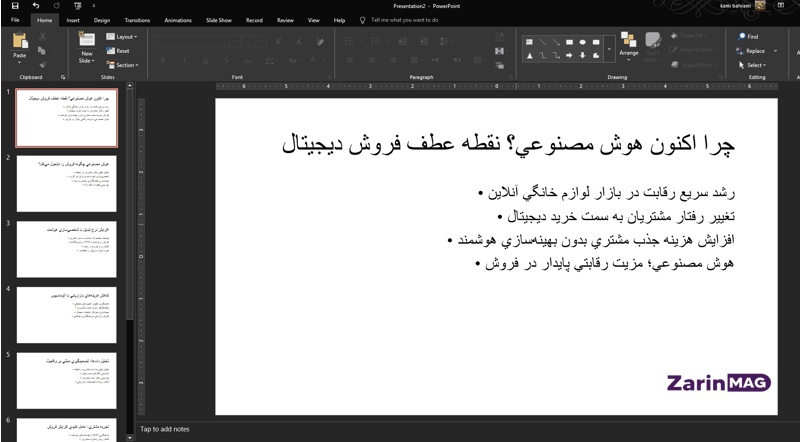Toggle Text Shadow formatting

[227, 60]
